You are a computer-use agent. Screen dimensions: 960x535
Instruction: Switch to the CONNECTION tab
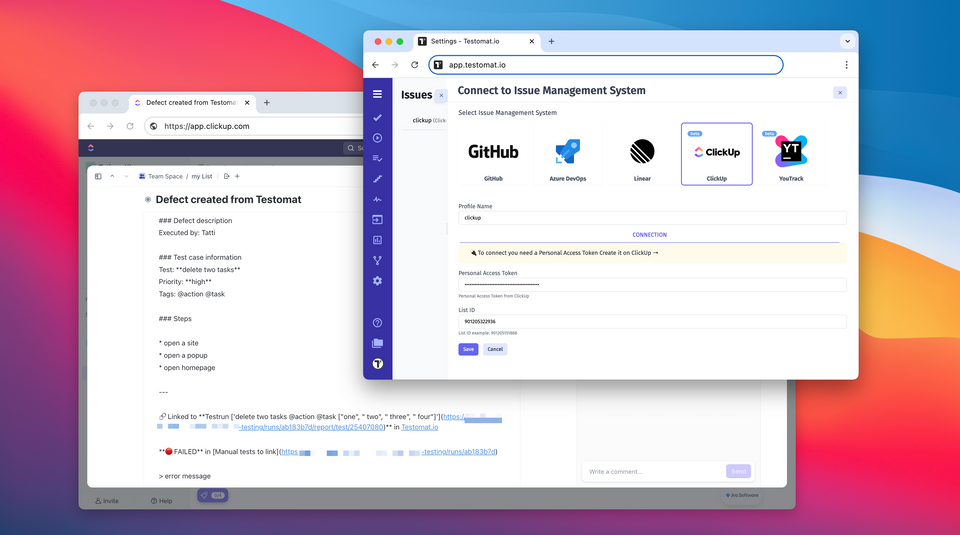649,235
